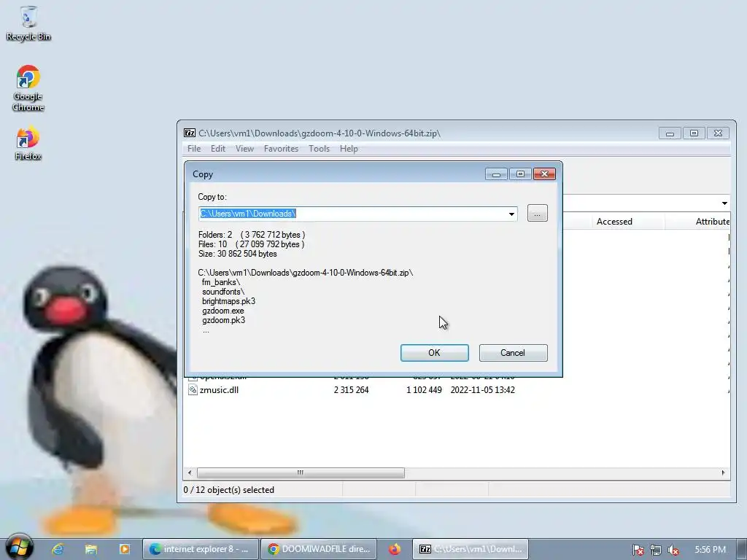The width and height of the screenshot is (747, 560).
Task: Expand the 7-Zip address bar dropdown arrow
Action: 724,203
